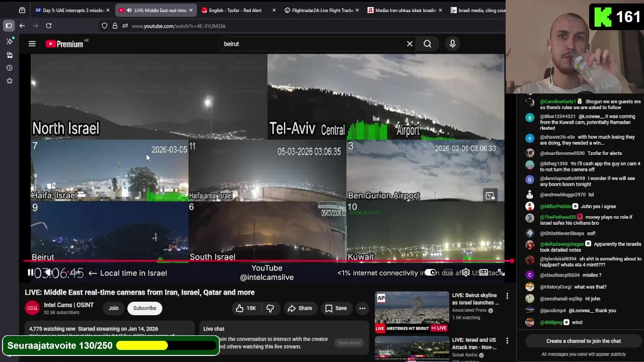This screenshot has height=362, width=644.
Task: Switch the player to theater mode
Action: click(x=484, y=273)
